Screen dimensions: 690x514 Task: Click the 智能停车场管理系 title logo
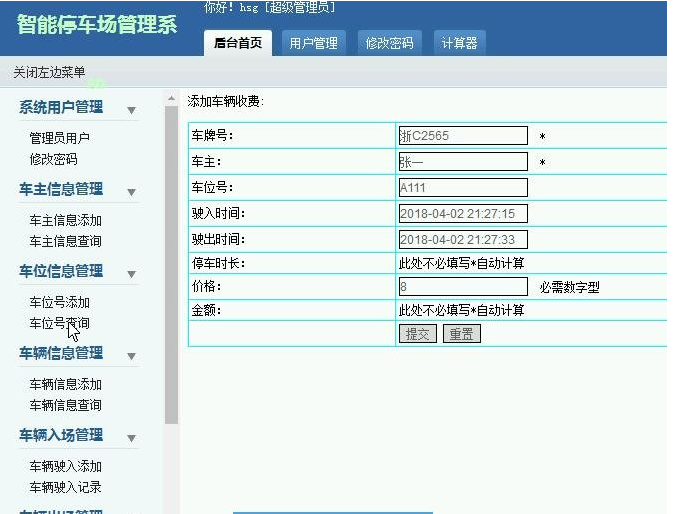(x=97, y=24)
